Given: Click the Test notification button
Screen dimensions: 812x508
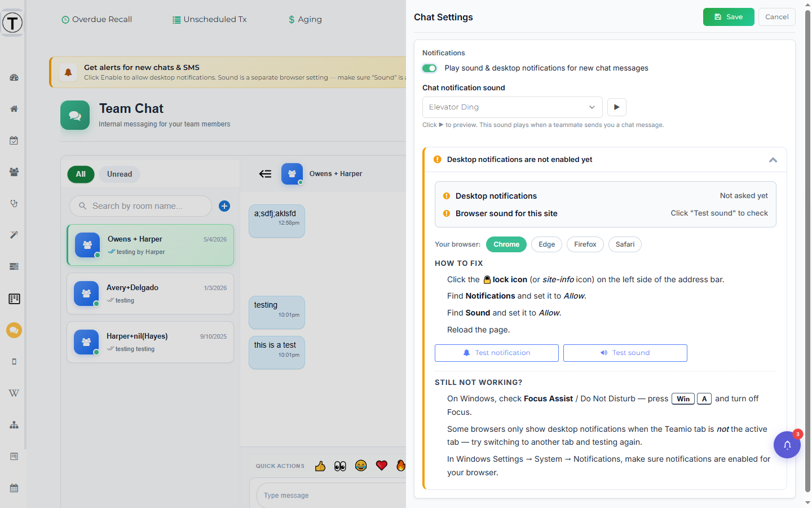Looking at the screenshot, I should click(x=497, y=353).
